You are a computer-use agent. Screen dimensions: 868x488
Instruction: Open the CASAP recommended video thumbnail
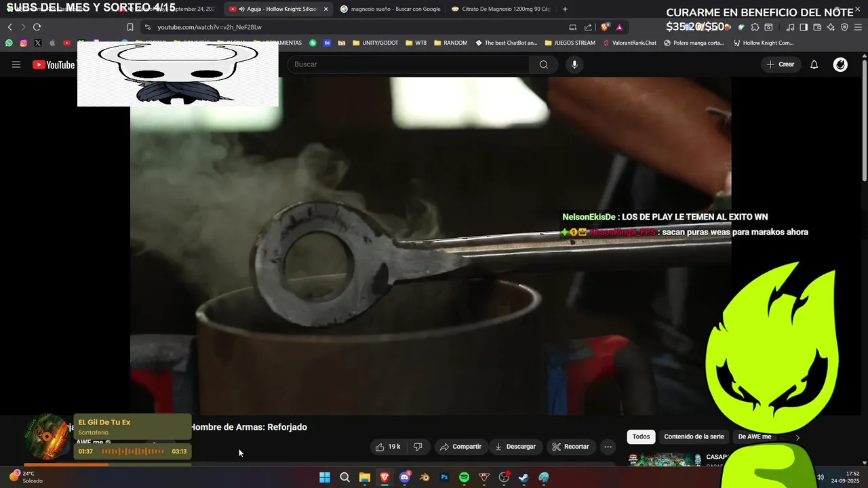point(665,460)
